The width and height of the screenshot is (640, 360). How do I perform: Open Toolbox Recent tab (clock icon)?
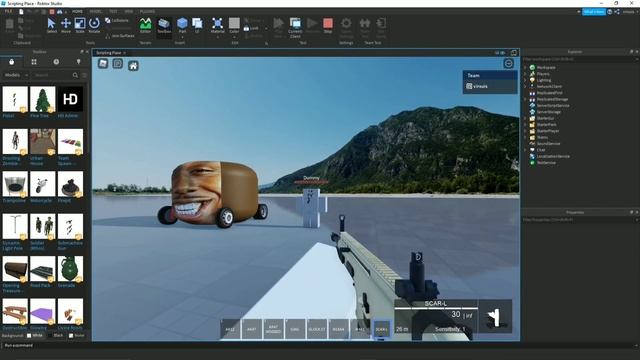[56, 62]
